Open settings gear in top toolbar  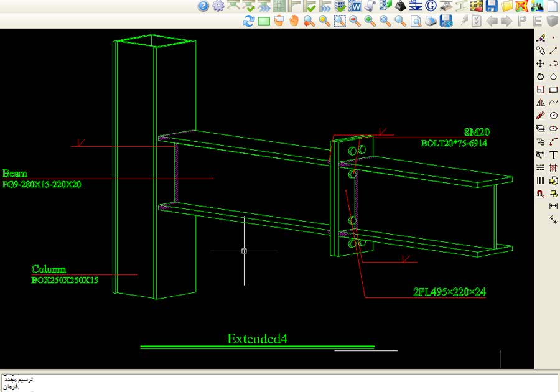tap(218, 6)
